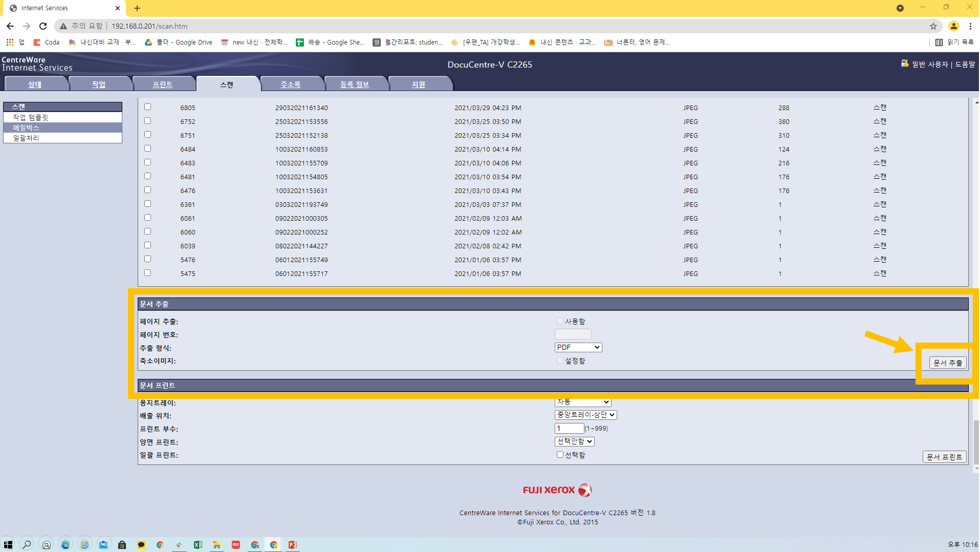This screenshot has width=980, height=552.
Task: Expand the 배출 위치 중앙트레이-상단 dropdown
Action: (585, 415)
